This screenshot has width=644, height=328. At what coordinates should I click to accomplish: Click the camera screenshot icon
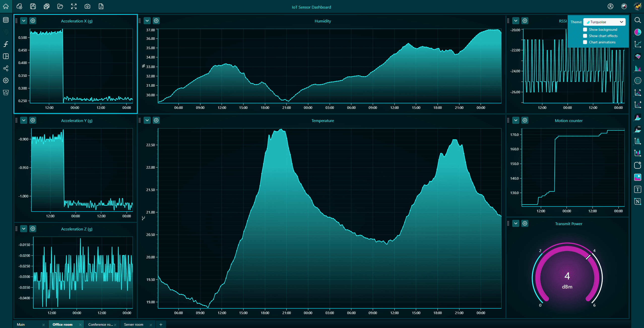(87, 6)
